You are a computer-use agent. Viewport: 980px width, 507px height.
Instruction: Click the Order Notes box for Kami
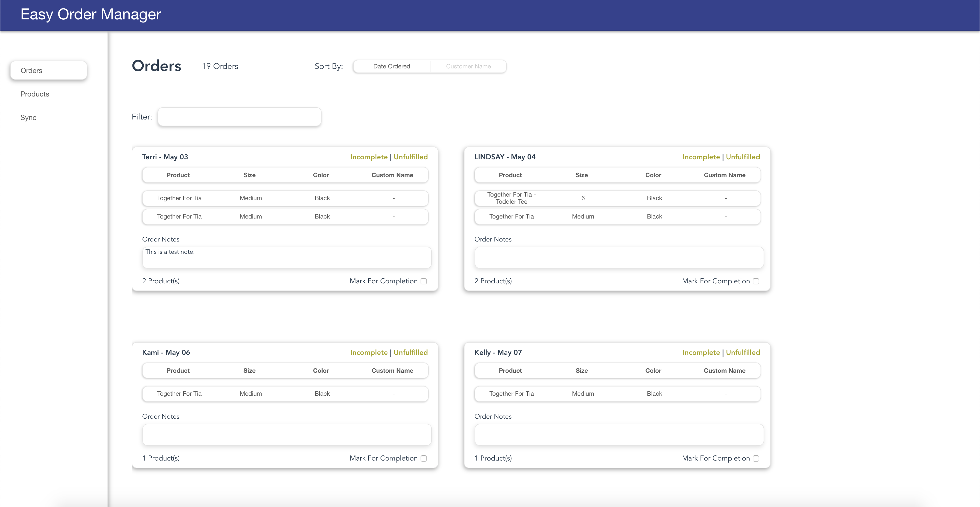287,435
